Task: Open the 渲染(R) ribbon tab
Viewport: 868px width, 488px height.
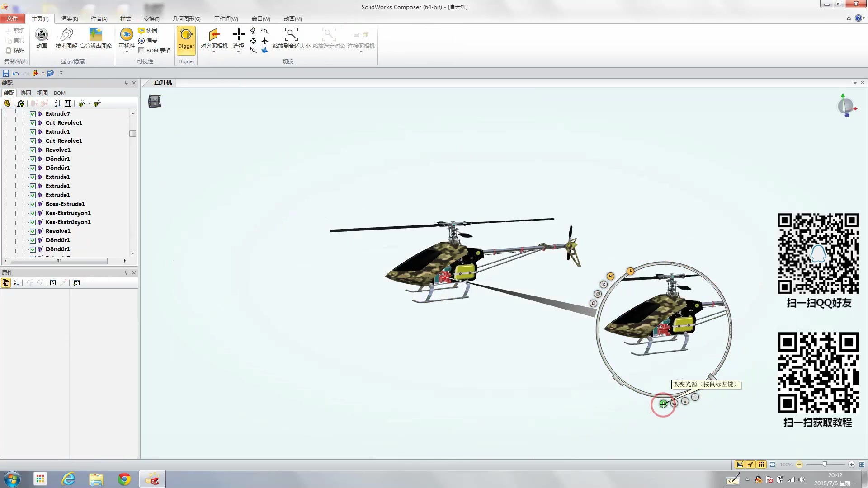Action: pyautogui.click(x=70, y=19)
